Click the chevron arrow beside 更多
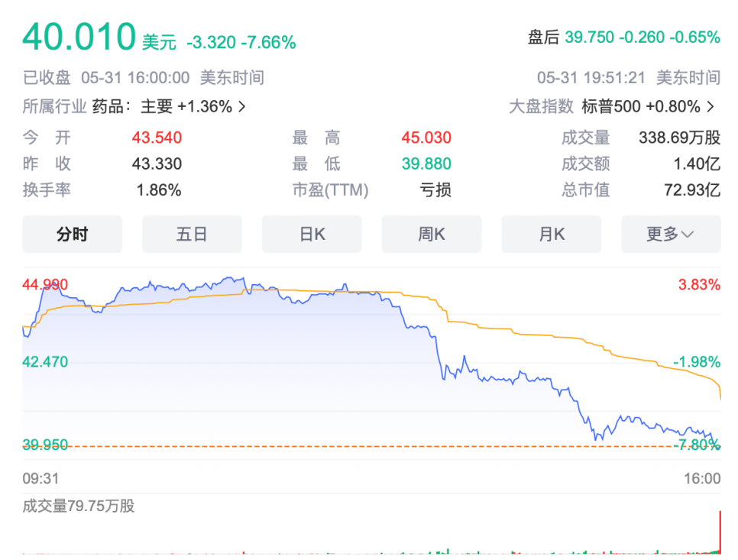The image size is (738, 560). click(687, 235)
